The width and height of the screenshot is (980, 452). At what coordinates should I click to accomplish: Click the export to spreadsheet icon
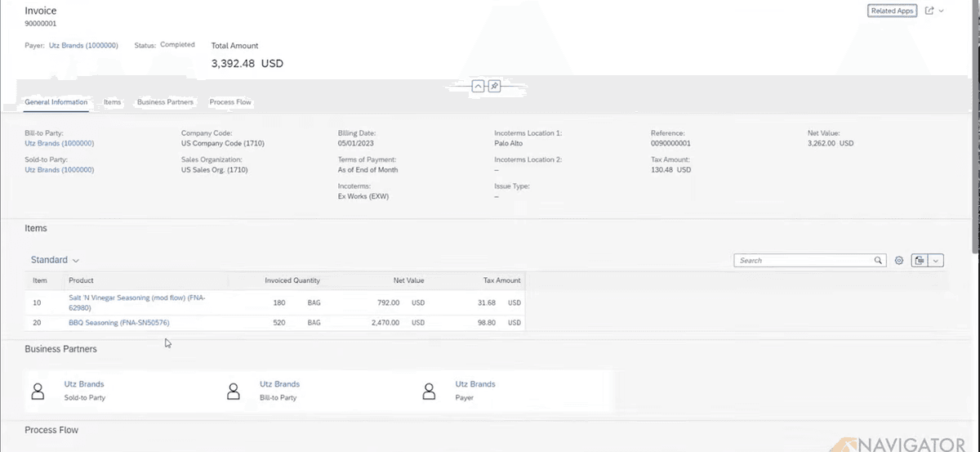920,260
